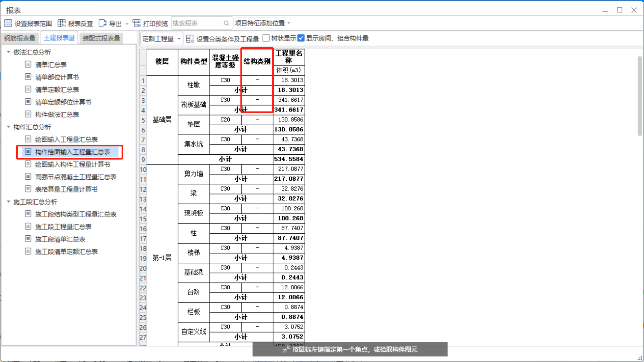Screen dimensions: 644x362
Task: Click document icon beside 高强节点混凝土工程量汇总表
Action: click(x=28, y=177)
